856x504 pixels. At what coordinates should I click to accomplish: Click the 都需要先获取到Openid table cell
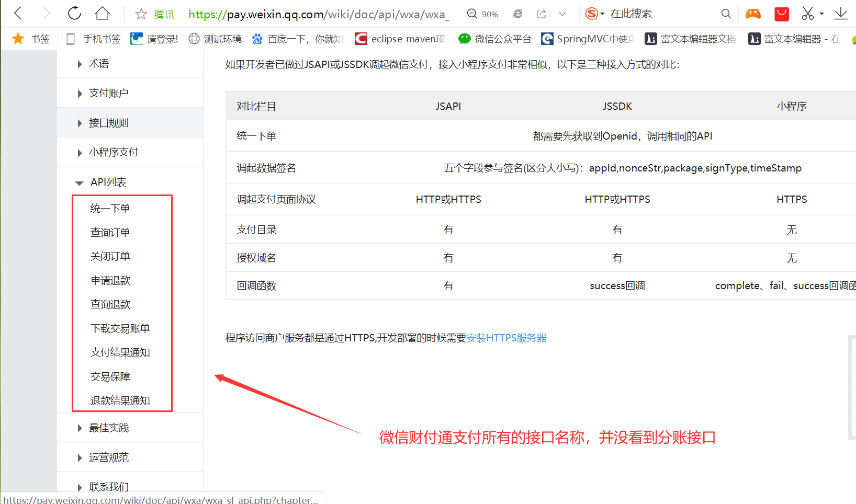click(623, 136)
